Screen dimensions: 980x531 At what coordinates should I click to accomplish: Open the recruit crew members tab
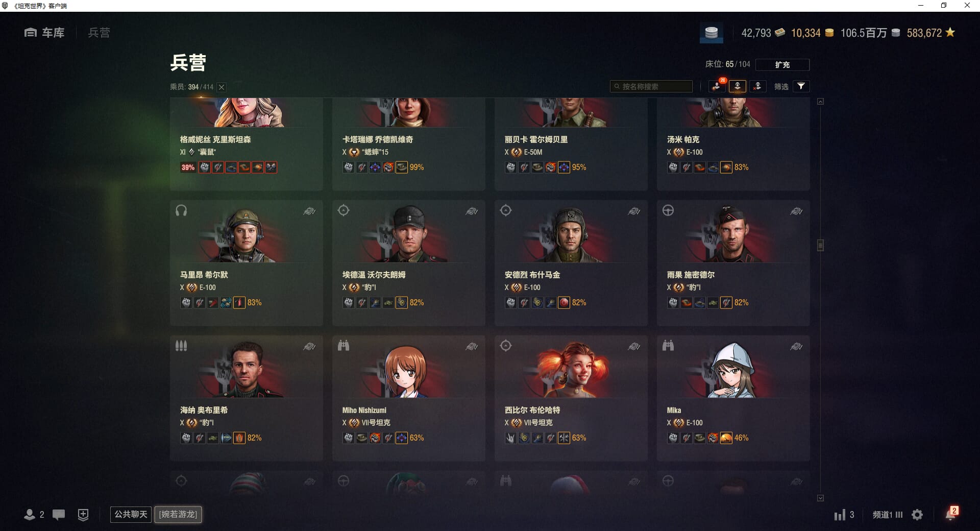717,86
